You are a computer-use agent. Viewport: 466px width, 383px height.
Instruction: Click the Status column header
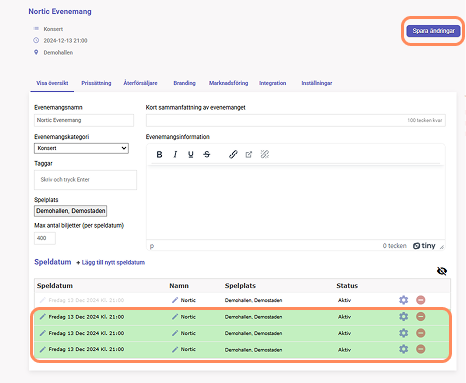coord(347,286)
